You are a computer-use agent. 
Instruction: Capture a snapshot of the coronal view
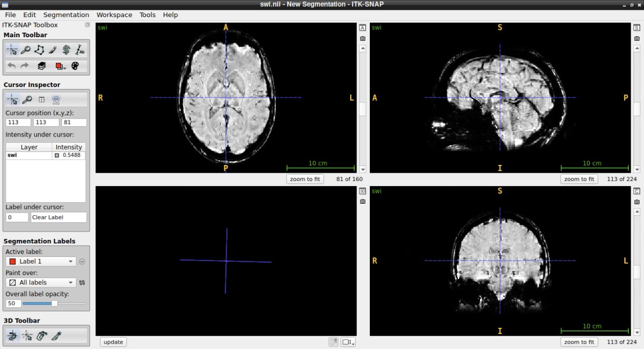[x=637, y=201]
